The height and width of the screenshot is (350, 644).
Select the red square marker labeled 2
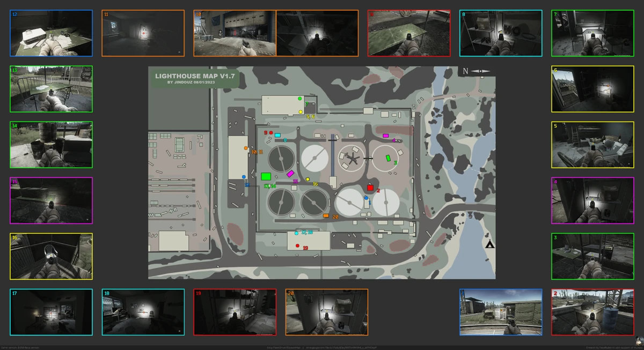[370, 188]
